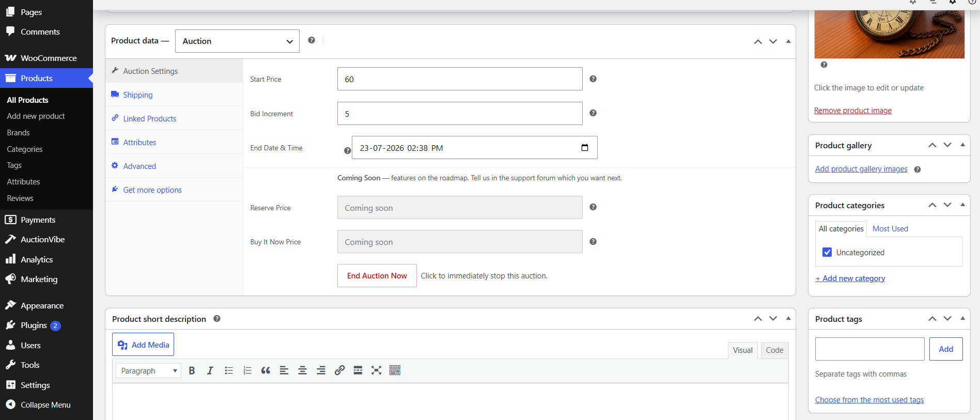The width and height of the screenshot is (980, 420).
Task: Move Product data panel up
Action: pyautogui.click(x=758, y=41)
